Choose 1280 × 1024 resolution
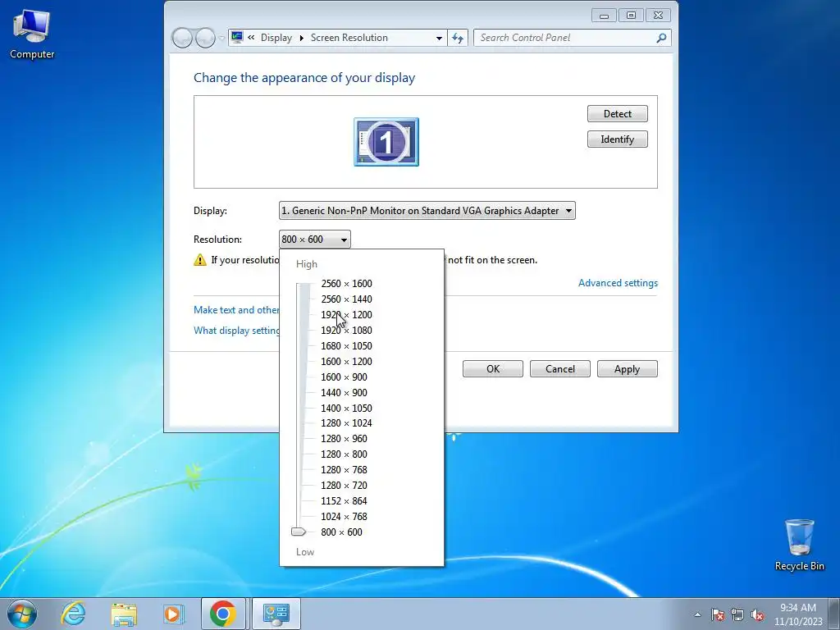 tap(347, 422)
